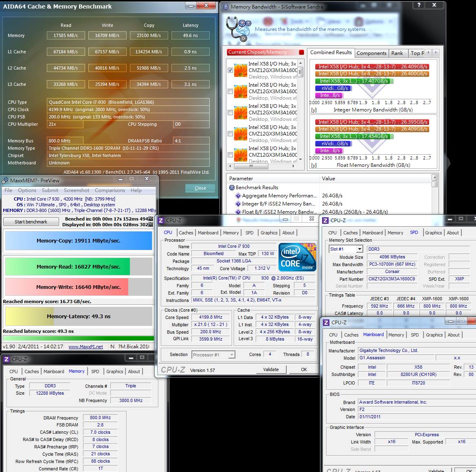Click the MaxxMEM title bar icon
The height and width of the screenshot is (472, 476).
point(5,181)
